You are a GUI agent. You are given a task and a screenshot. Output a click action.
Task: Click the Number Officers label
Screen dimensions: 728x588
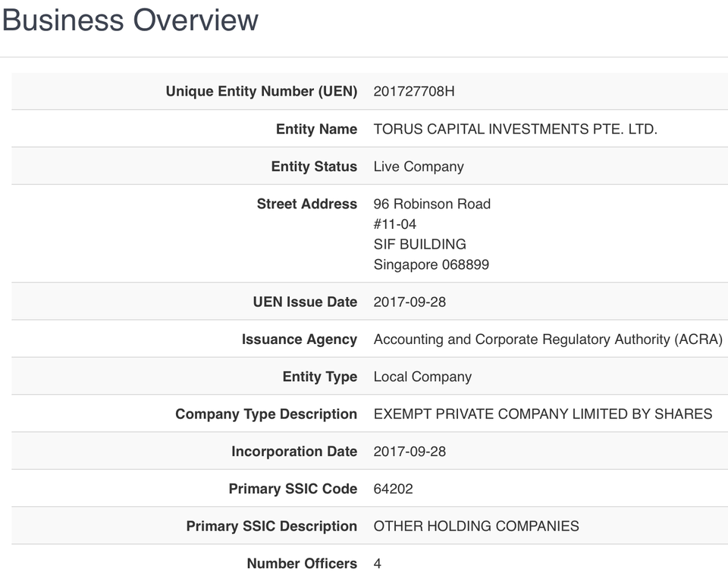(x=302, y=564)
